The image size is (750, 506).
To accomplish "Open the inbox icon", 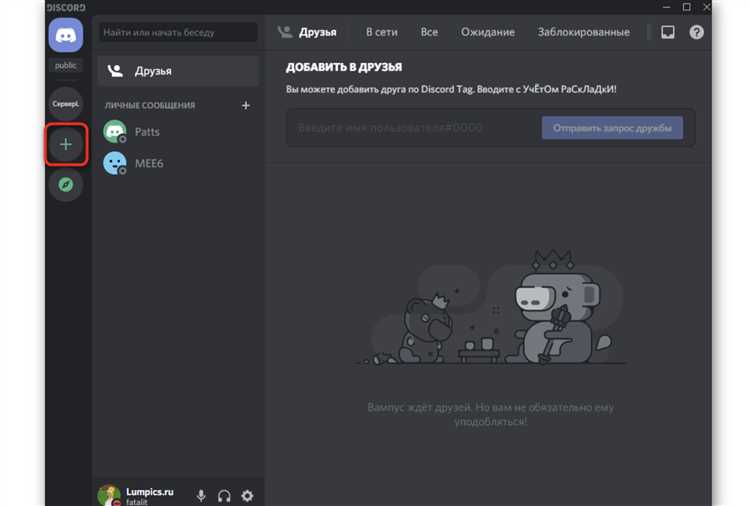I will (668, 32).
